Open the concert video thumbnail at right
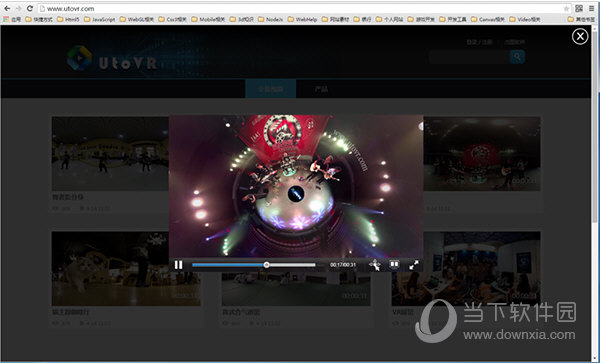 coord(482,153)
